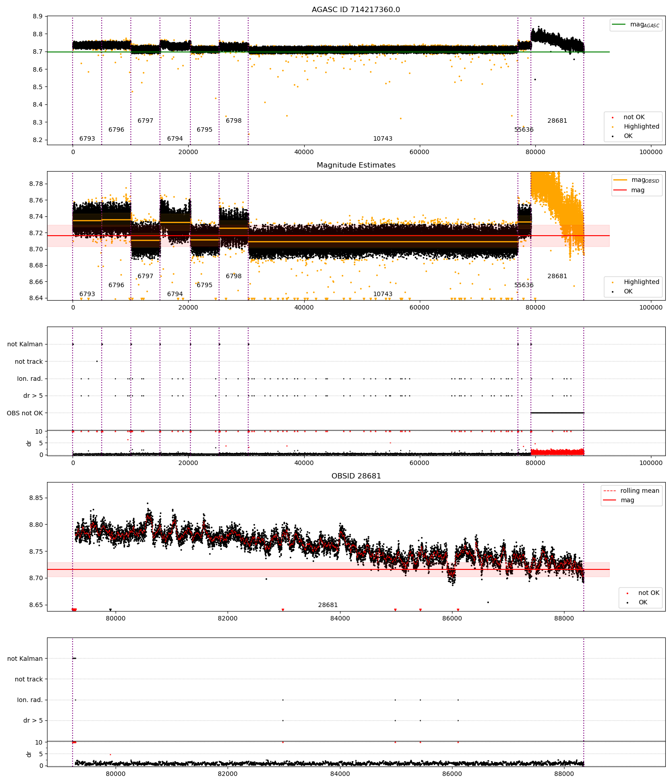Select the green mag AGASC legend entry
Viewport: 672px width, 784px height.
(636, 25)
